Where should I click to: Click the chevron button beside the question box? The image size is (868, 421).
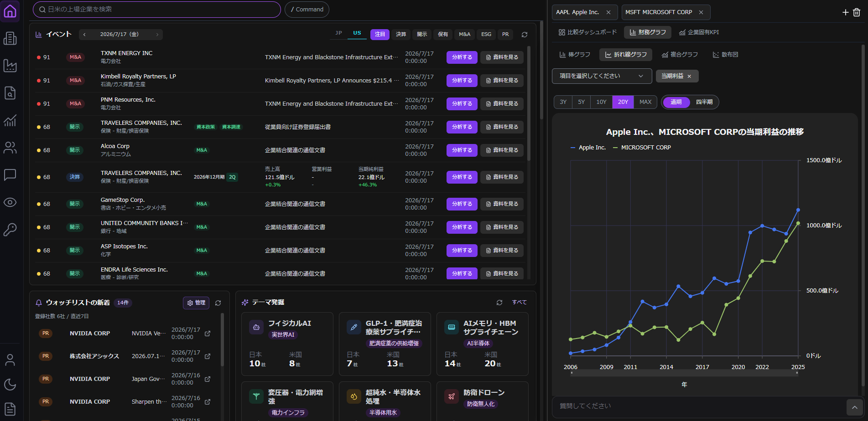point(854,407)
